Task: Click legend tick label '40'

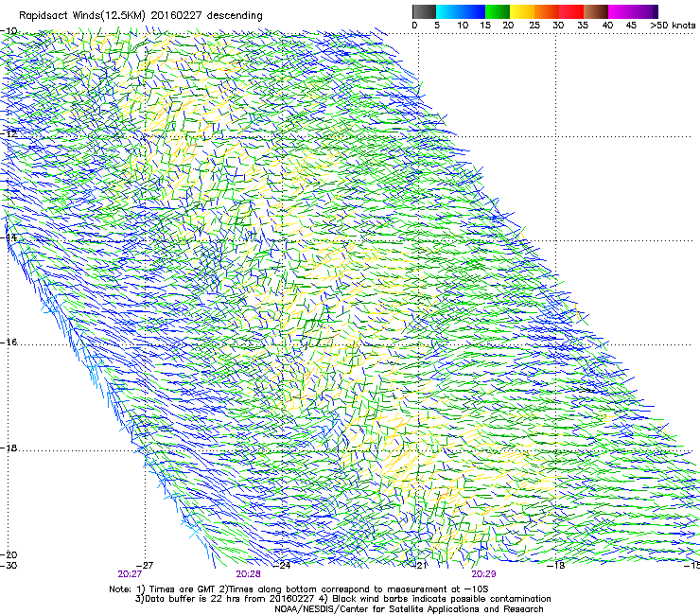Action: coord(608,26)
